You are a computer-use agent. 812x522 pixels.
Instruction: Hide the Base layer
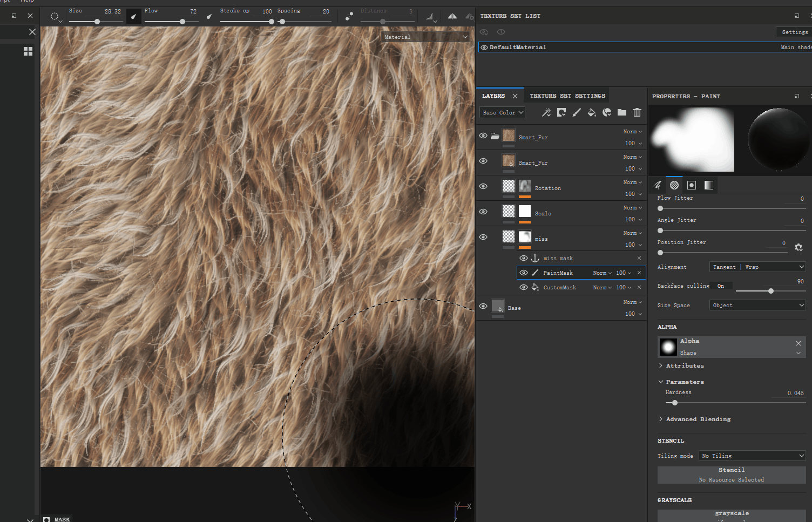tap(483, 306)
